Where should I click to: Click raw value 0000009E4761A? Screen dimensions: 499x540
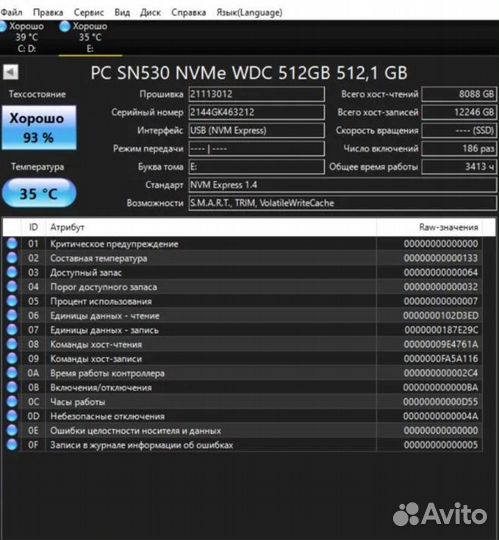441,344
